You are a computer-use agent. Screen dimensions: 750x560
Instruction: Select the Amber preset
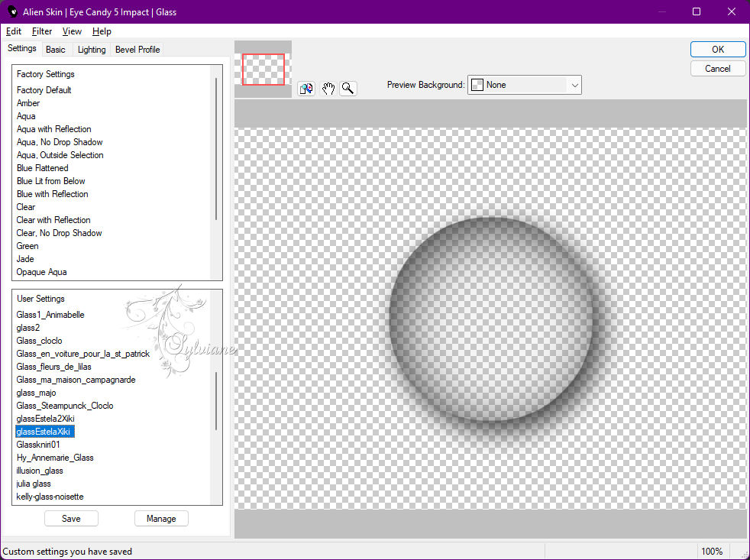point(28,103)
